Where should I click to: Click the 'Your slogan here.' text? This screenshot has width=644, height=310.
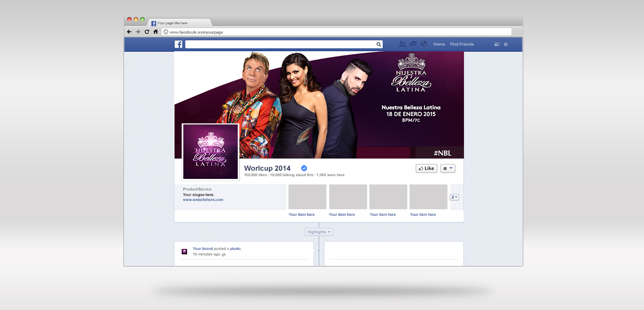coord(199,194)
